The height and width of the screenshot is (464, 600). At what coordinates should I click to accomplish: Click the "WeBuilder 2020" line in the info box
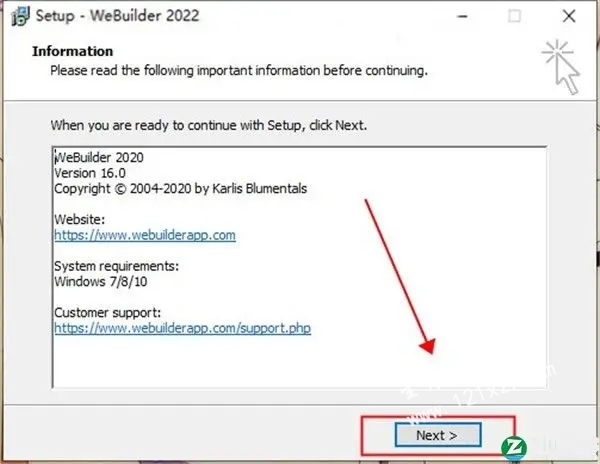click(99, 157)
